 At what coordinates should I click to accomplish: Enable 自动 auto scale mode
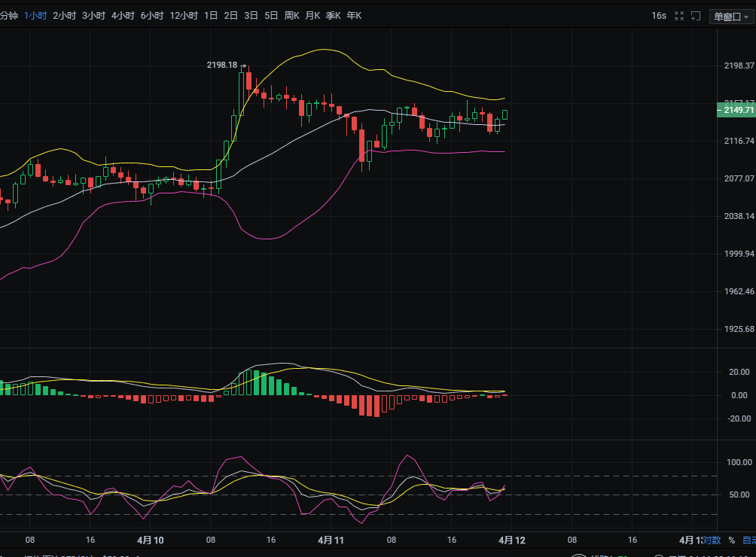pos(749,540)
